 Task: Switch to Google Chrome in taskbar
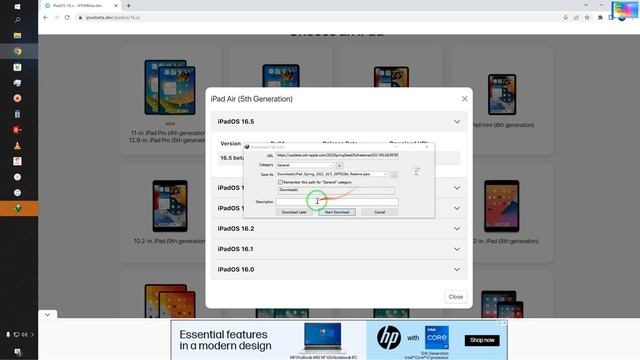[x=17, y=51]
